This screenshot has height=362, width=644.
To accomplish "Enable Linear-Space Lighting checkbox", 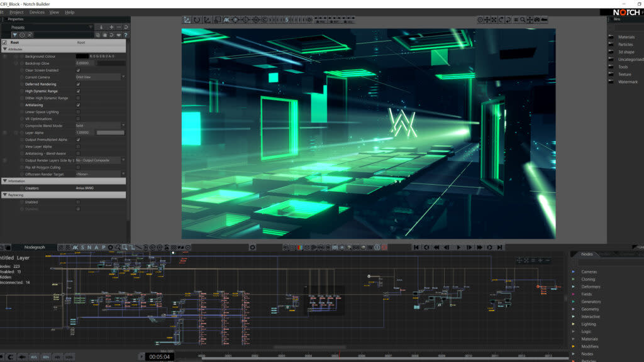I will pyautogui.click(x=78, y=112).
